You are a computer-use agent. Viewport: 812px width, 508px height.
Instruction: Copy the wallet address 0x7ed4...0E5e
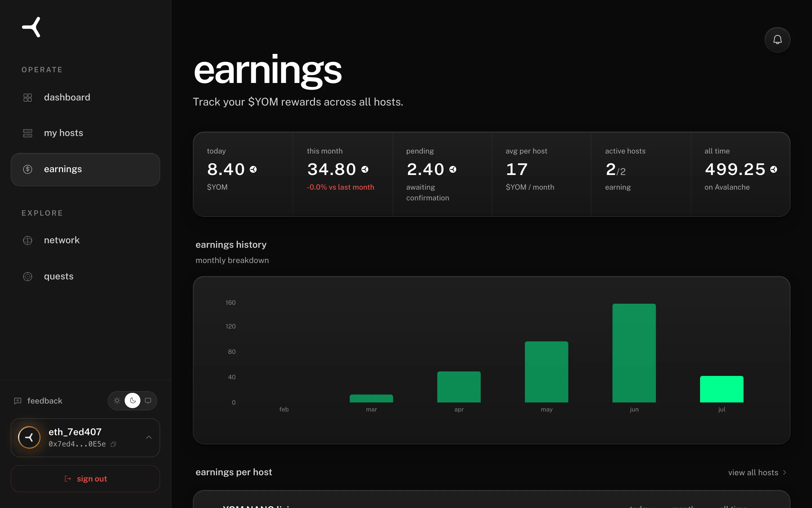pos(113,444)
